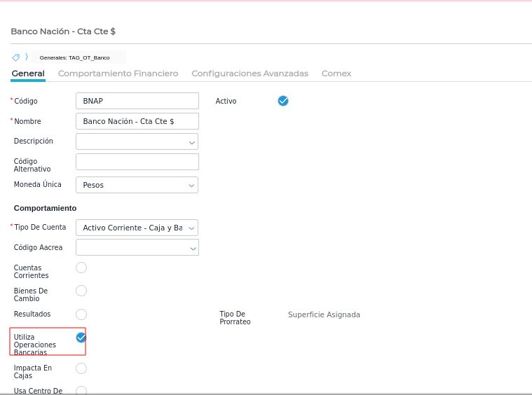Screen dimensions: 532x395
Task: Click the Código input field
Action: 137,101
